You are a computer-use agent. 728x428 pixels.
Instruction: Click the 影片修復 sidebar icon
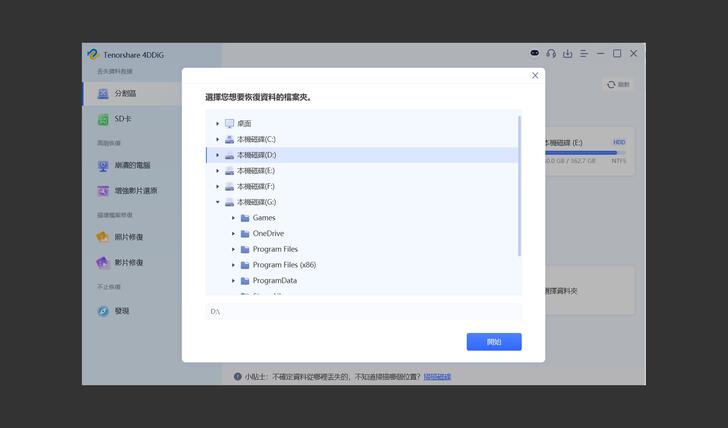(103, 263)
